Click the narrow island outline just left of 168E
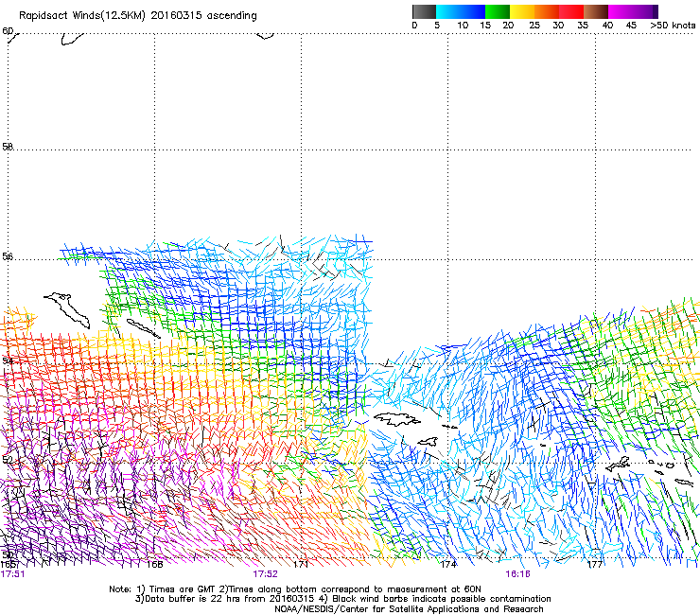The width and height of the screenshot is (700, 615). click(143, 328)
